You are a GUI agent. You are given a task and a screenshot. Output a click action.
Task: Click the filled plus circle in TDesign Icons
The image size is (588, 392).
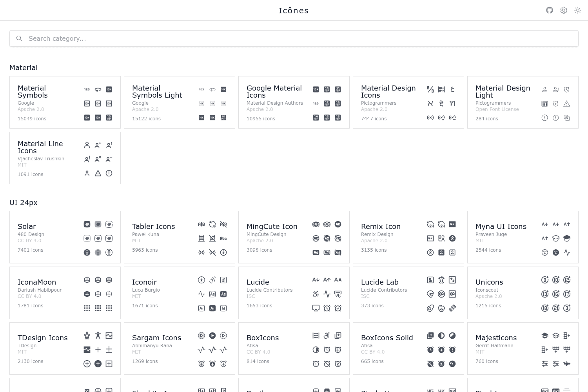click(x=98, y=364)
